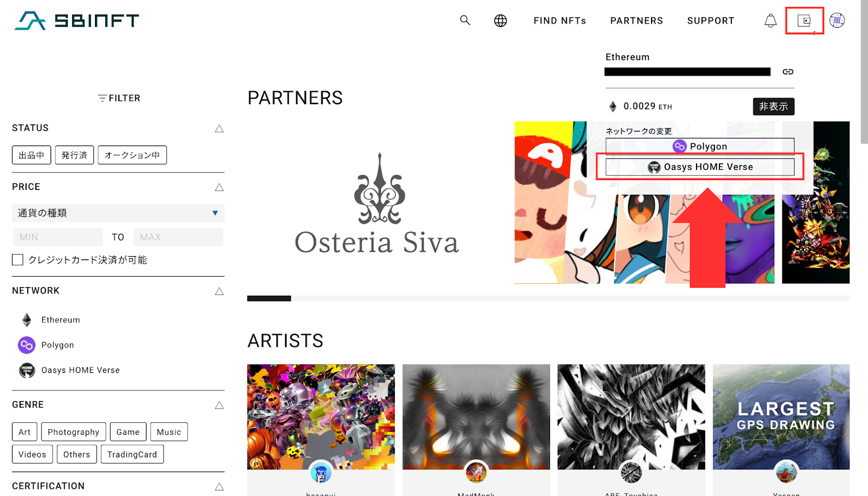Open the SUPPORT menu item
The image size is (868, 496).
[711, 21]
